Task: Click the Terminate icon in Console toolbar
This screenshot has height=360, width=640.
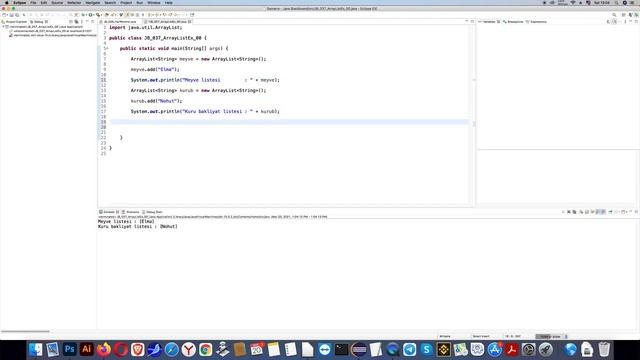Action: (x=563, y=212)
